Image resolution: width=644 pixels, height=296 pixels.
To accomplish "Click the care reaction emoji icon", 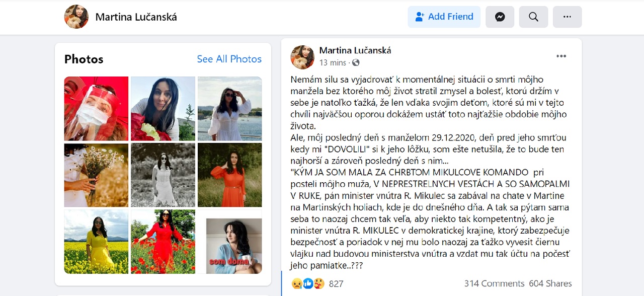I will [318, 283].
